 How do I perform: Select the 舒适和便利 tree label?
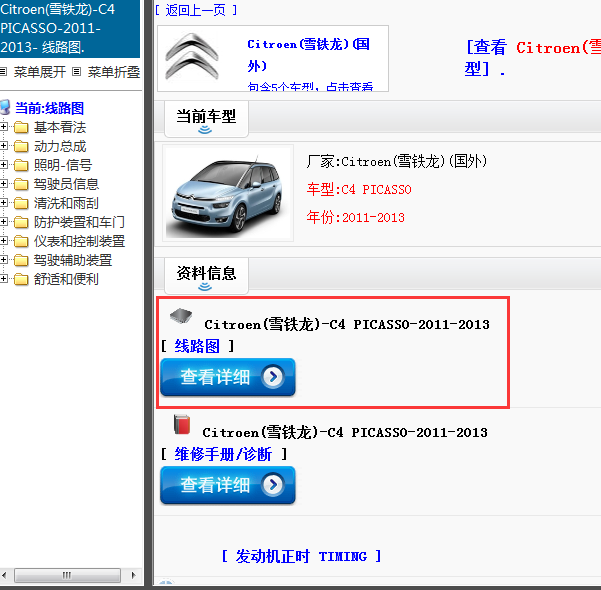pos(66,279)
